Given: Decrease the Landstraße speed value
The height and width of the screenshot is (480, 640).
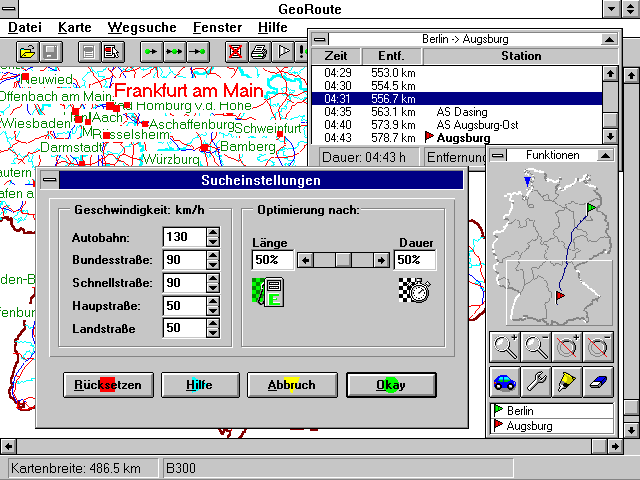Looking at the screenshot, I should pyautogui.click(x=212, y=332).
